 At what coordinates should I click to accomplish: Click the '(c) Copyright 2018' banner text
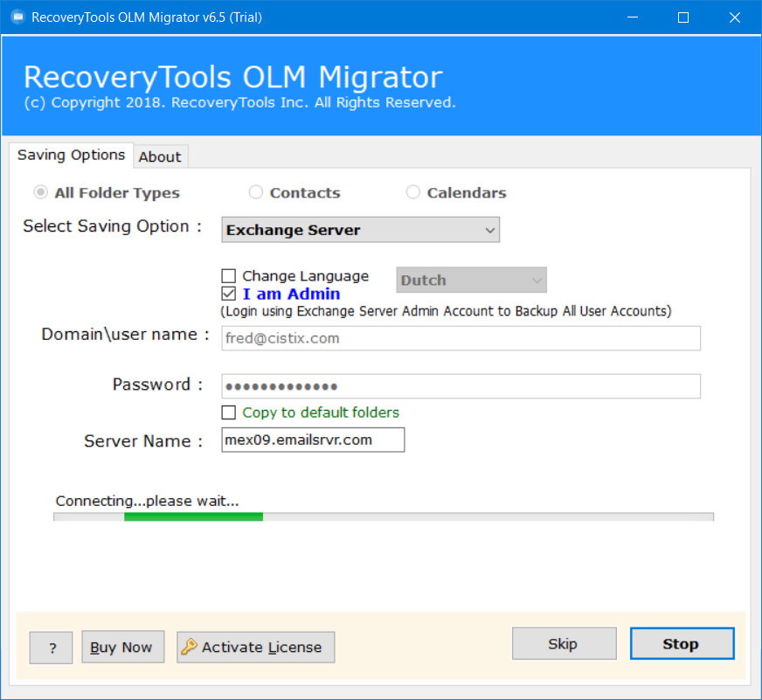coord(240,102)
